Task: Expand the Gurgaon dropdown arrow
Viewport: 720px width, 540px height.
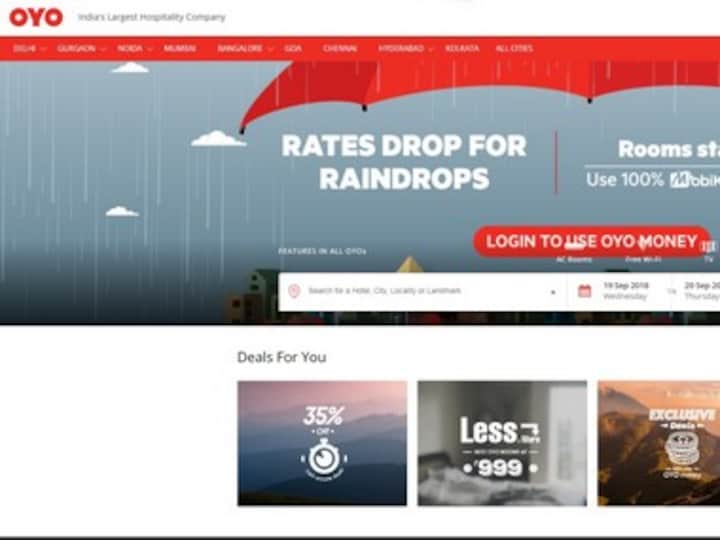Action: [x=103, y=49]
